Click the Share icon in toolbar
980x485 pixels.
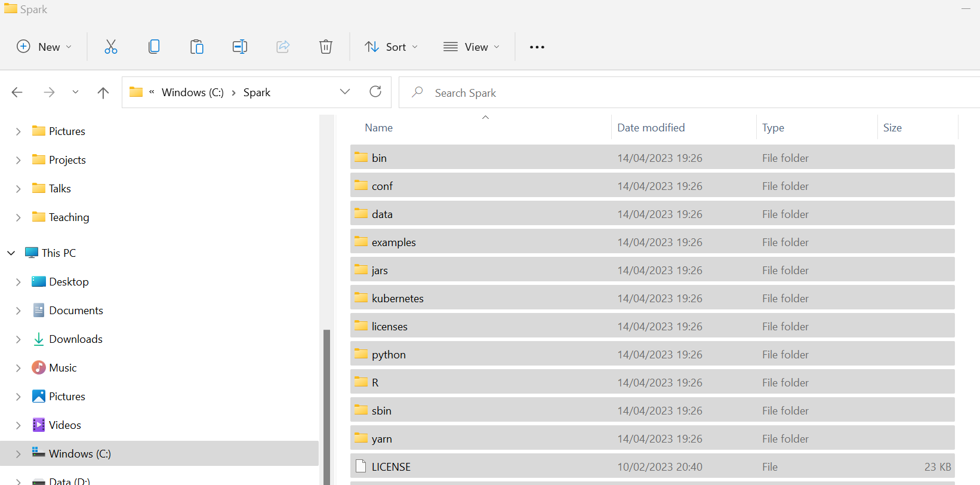pos(283,47)
